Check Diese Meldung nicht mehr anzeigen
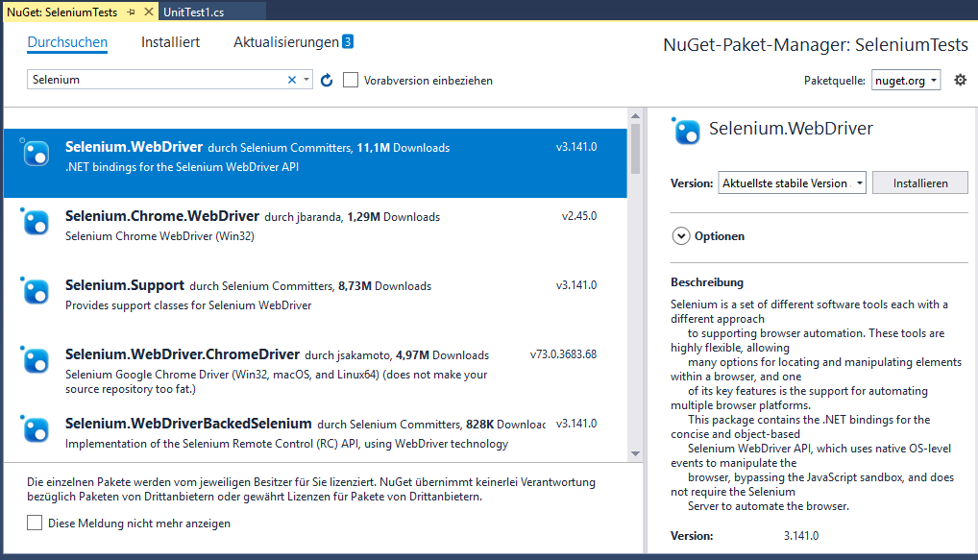Screen dimensions: 978x560 (x=35, y=523)
